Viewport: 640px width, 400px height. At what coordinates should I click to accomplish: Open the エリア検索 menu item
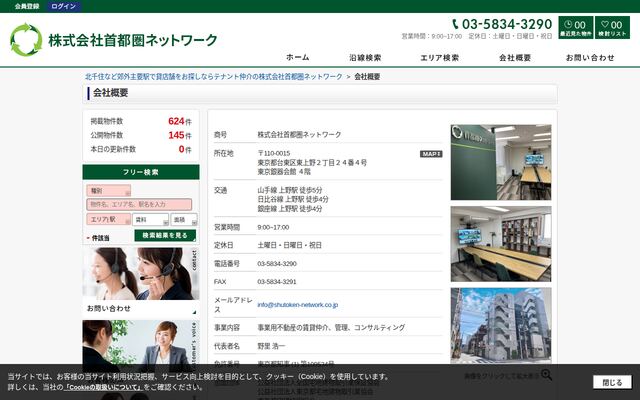(440, 58)
